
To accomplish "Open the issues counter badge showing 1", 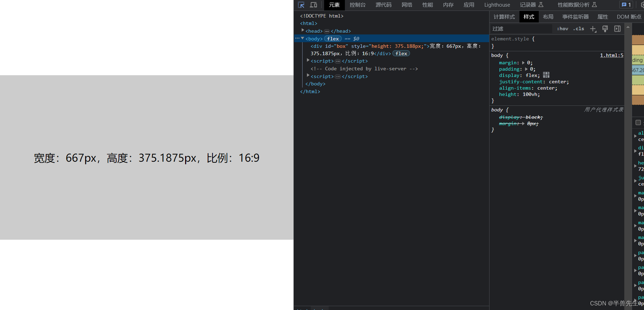I will 626,5.
